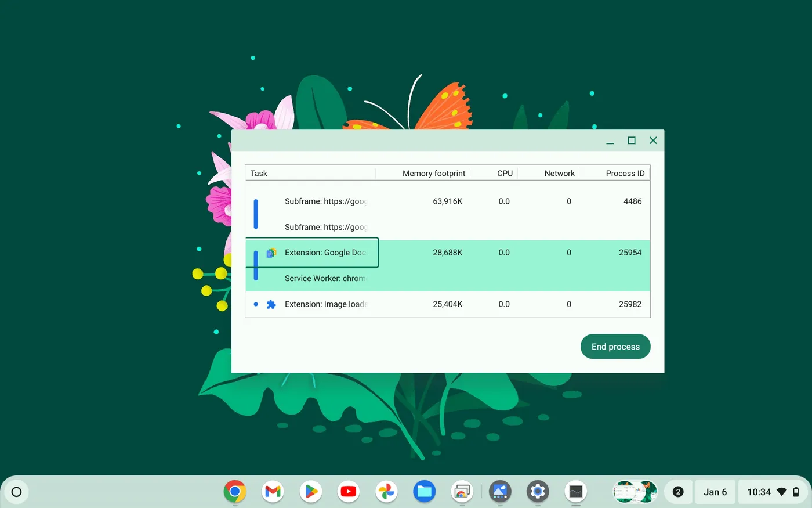This screenshot has width=812, height=508.
Task: Click the Wi-Fi status icon
Action: tap(782, 492)
